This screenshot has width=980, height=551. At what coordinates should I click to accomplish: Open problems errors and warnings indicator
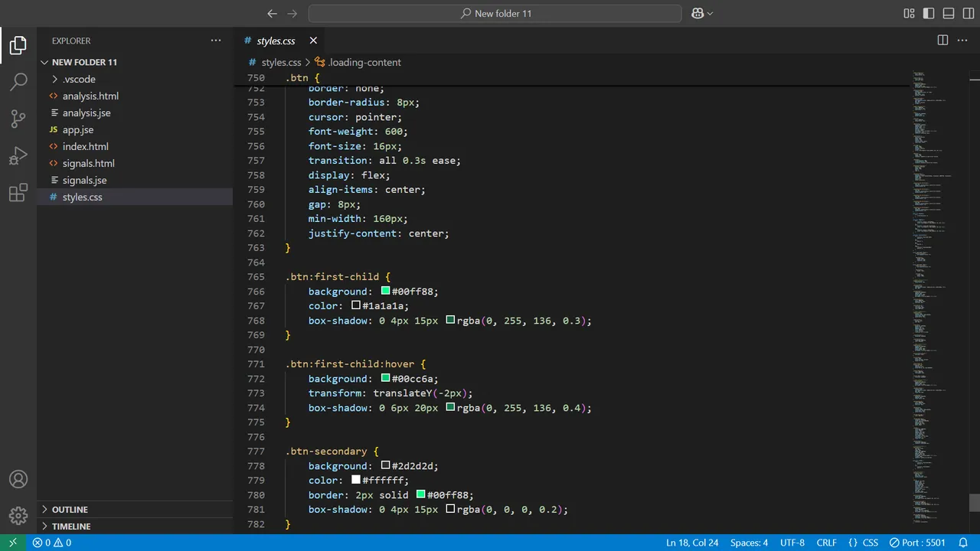pos(52,543)
